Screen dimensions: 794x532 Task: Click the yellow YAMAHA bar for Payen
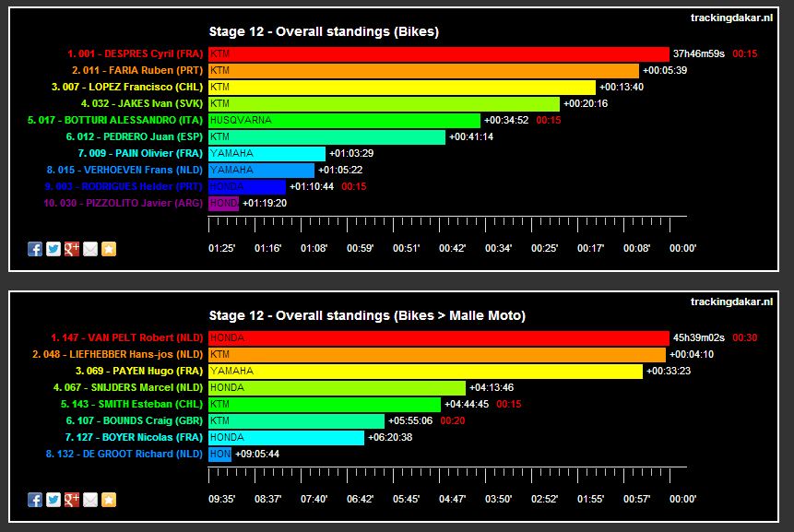(425, 371)
